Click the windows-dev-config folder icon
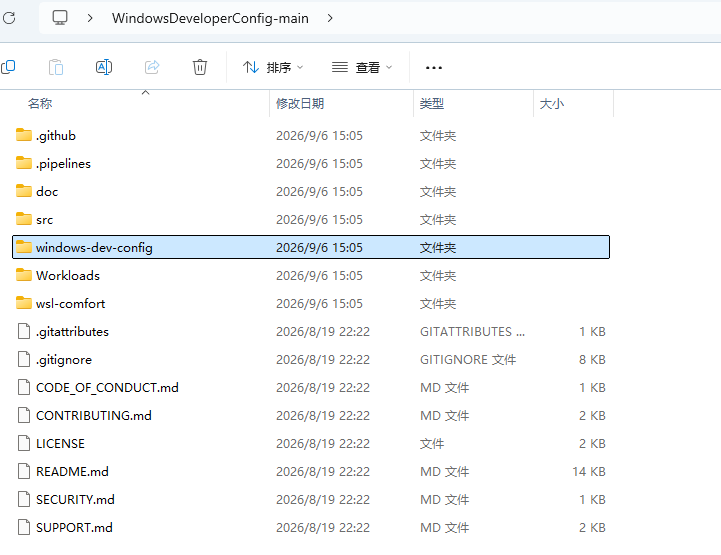721x555 pixels. click(24, 247)
